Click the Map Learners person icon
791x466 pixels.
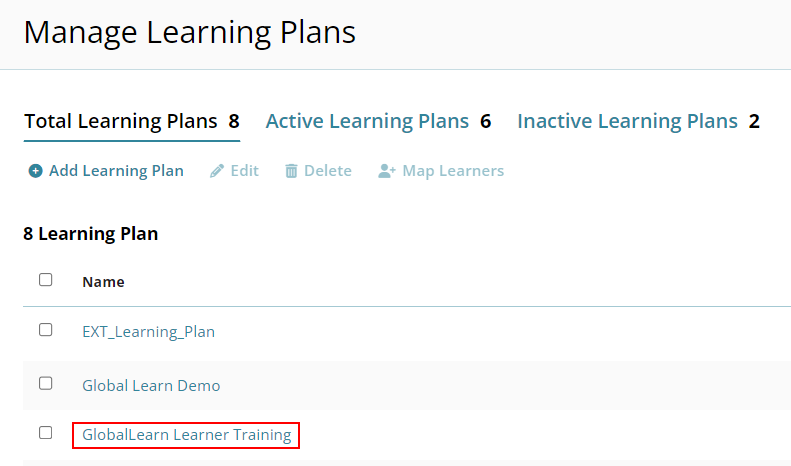pos(387,171)
